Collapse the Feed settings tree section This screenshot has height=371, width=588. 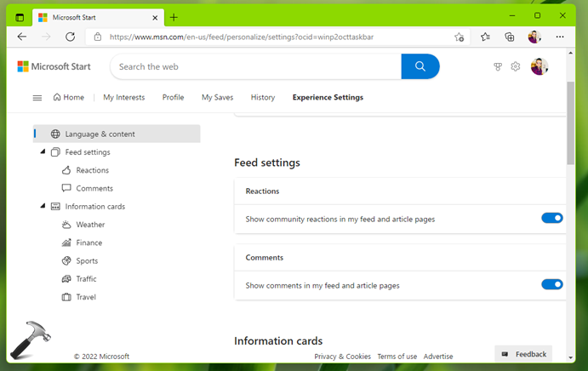click(x=43, y=152)
